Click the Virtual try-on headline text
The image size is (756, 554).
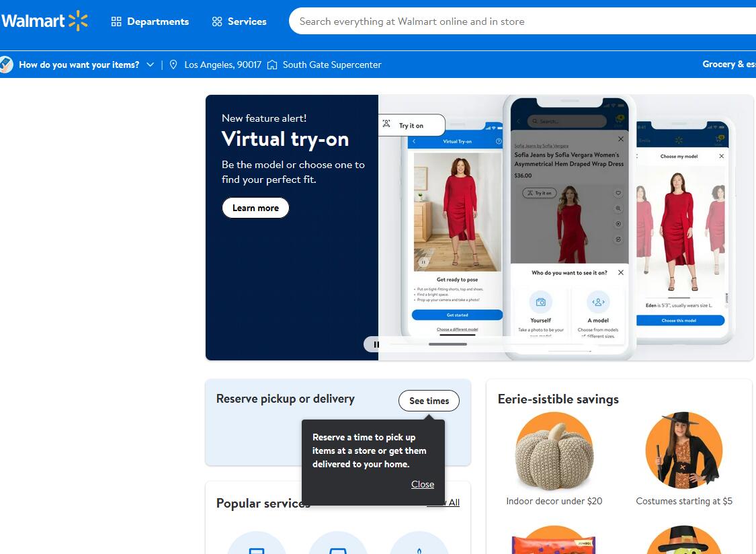(x=285, y=139)
